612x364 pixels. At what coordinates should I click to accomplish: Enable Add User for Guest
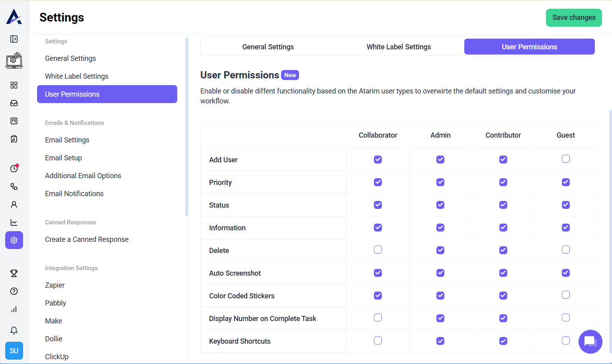(565, 159)
